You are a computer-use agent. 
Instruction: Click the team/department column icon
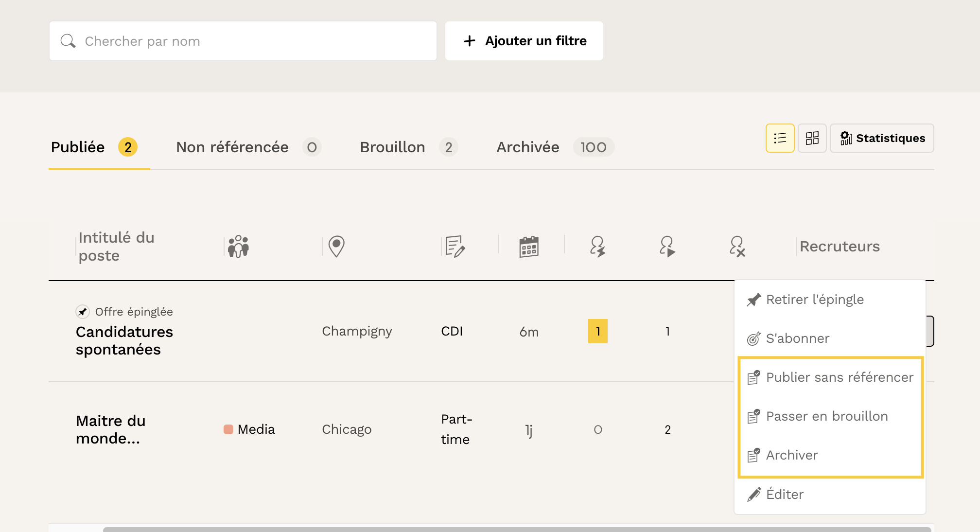(x=238, y=247)
